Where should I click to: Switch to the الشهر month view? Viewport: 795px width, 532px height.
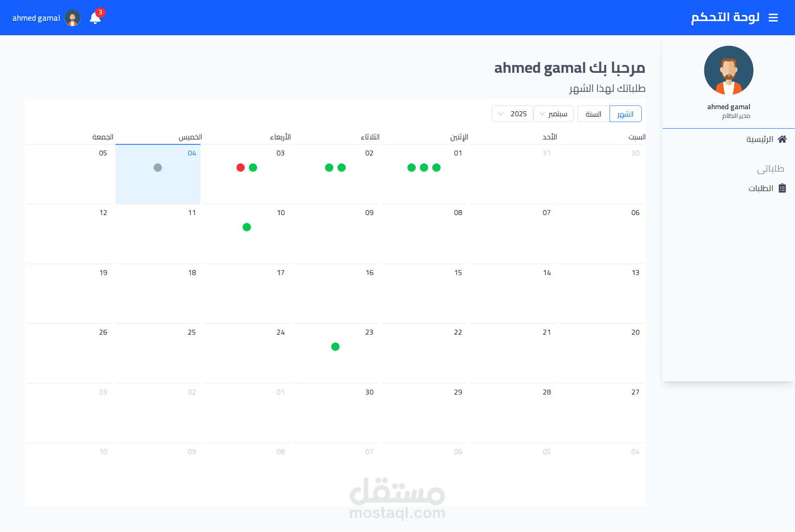coord(625,114)
